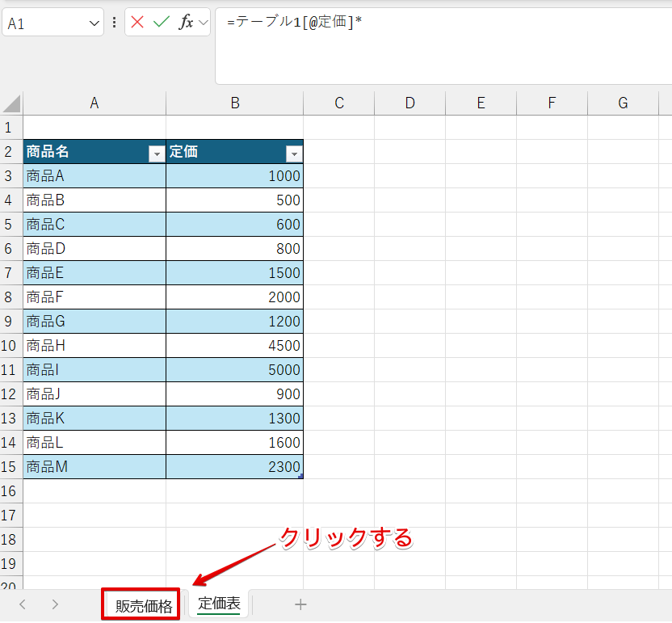Click the price cell 1300
This screenshot has width=672, height=623.
pyautogui.click(x=235, y=419)
